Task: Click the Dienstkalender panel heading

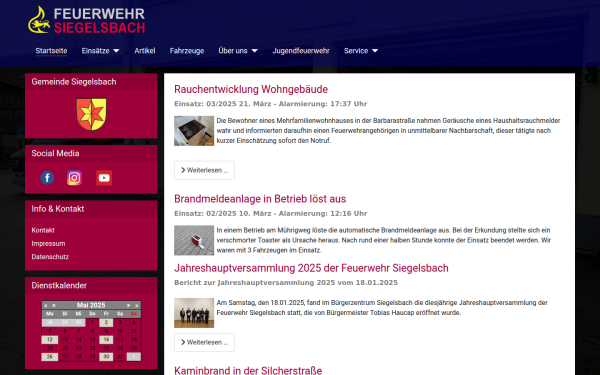Action: pos(59,285)
